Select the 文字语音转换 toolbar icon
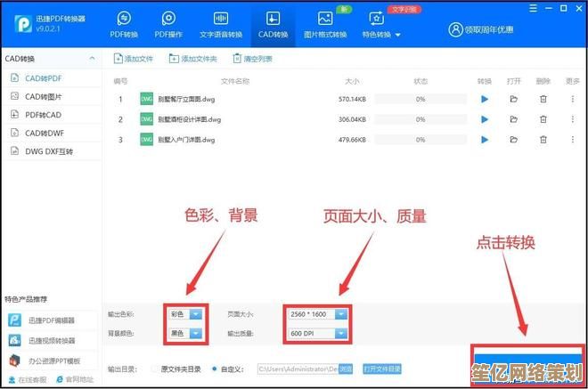Screen dimensions: 588x389 point(220,23)
